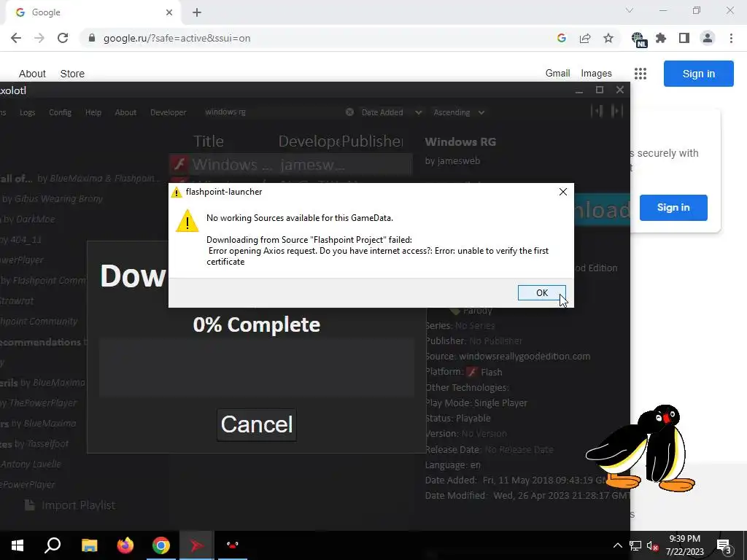Share this page via Chrome share icon
Screen dimensions: 747x560
coord(585,38)
